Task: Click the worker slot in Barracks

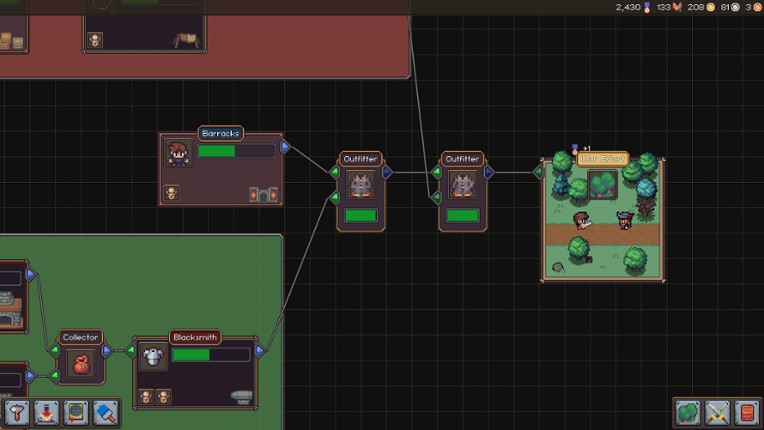Action: (172, 192)
